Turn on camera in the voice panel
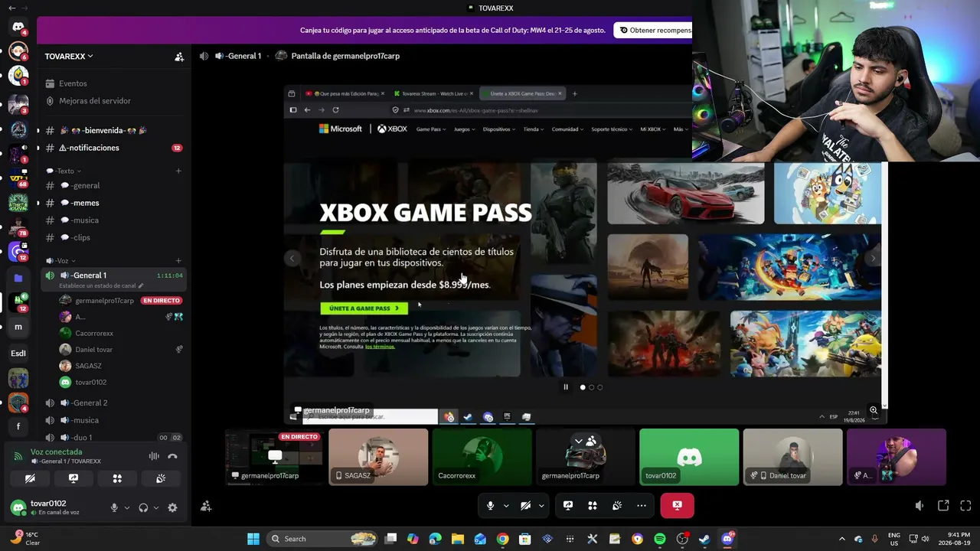 tap(30, 478)
